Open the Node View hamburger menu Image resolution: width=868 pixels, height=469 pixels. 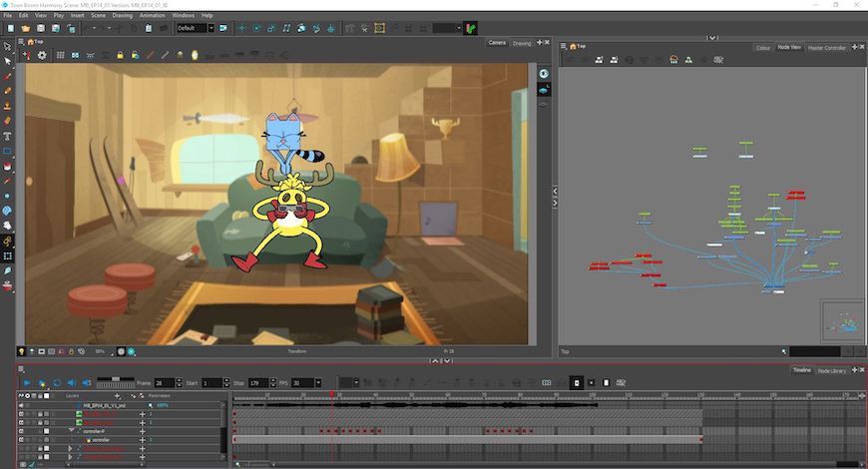pyautogui.click(x=563, y=46)
